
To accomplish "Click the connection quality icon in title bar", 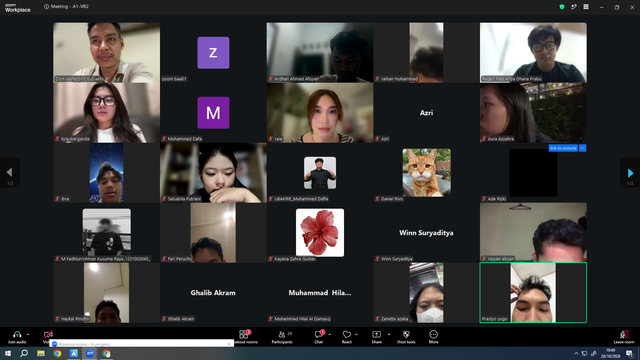I will click(574, 7).
